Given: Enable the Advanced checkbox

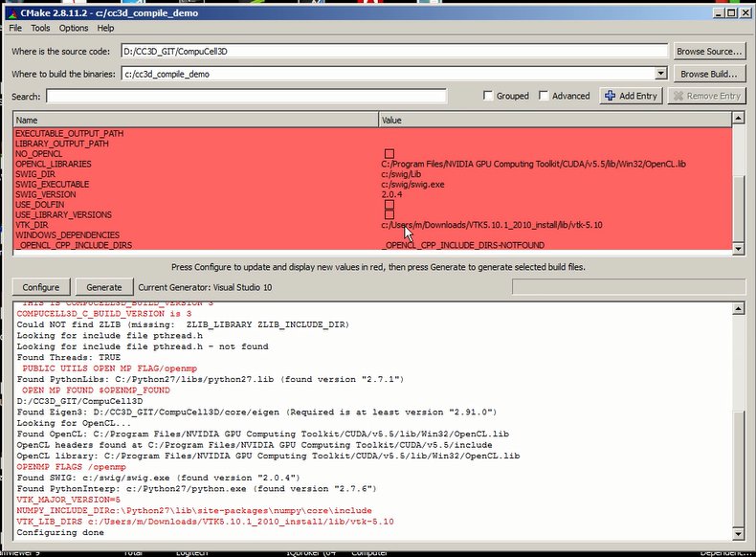Looking at the screenshot, I should coord(545,96).
